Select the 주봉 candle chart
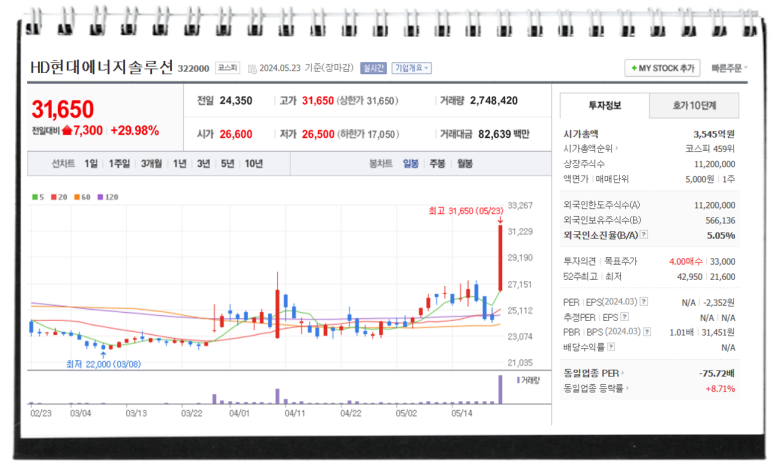 pos(437,164)
